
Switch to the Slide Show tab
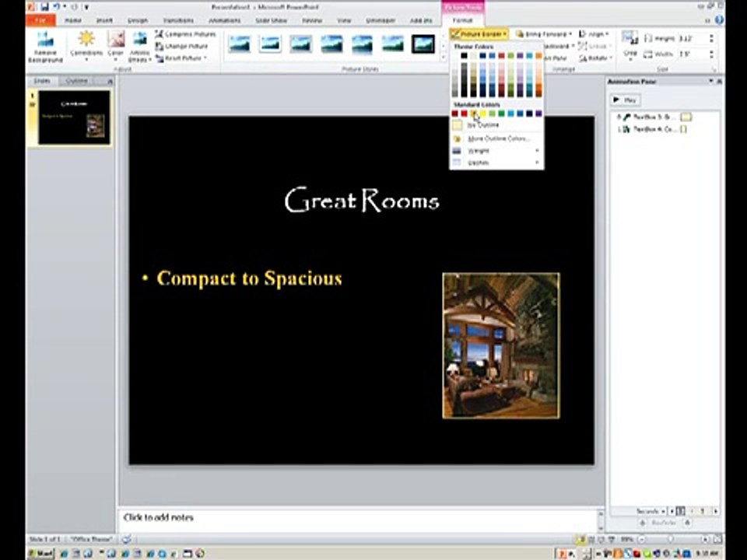[x=271, y=20]
